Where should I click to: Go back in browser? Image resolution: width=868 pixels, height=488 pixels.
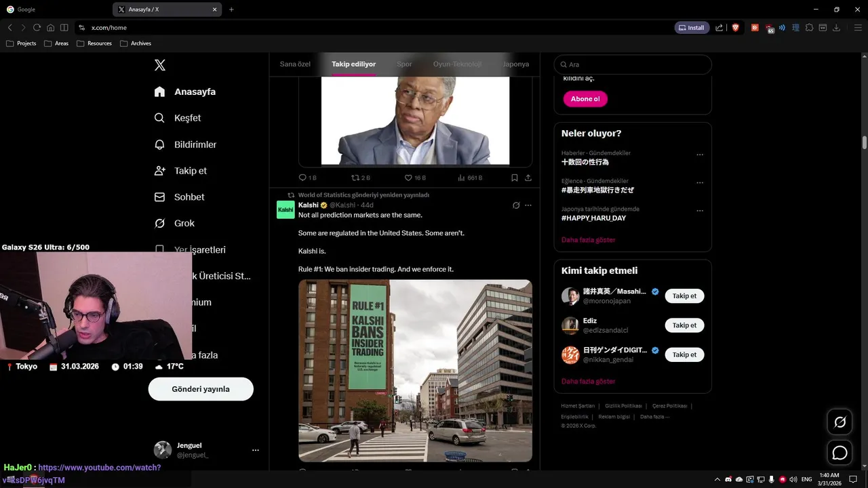[9, 28]
